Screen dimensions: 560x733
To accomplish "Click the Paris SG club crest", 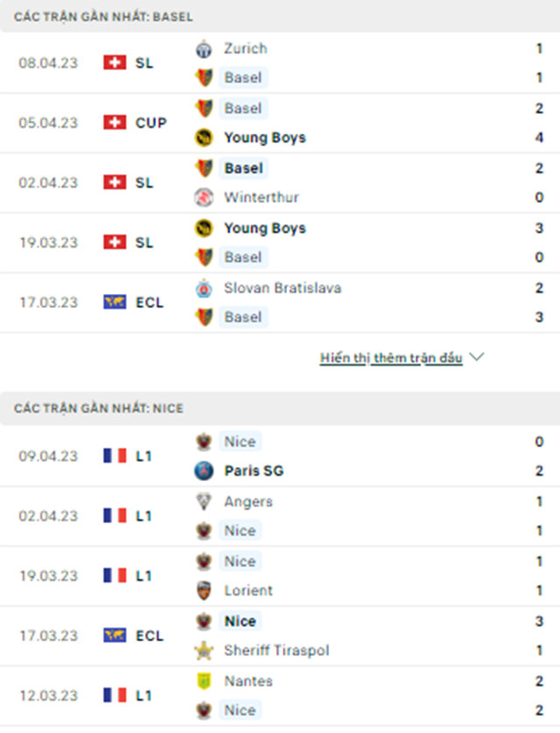I will coord(204,471).
